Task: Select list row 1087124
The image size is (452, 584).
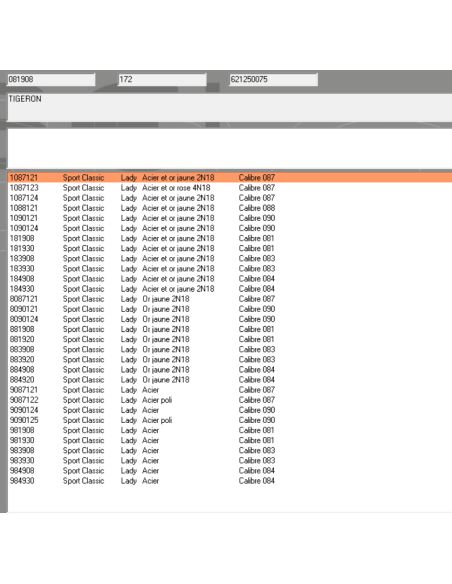Action: click(x=230, y=198)
